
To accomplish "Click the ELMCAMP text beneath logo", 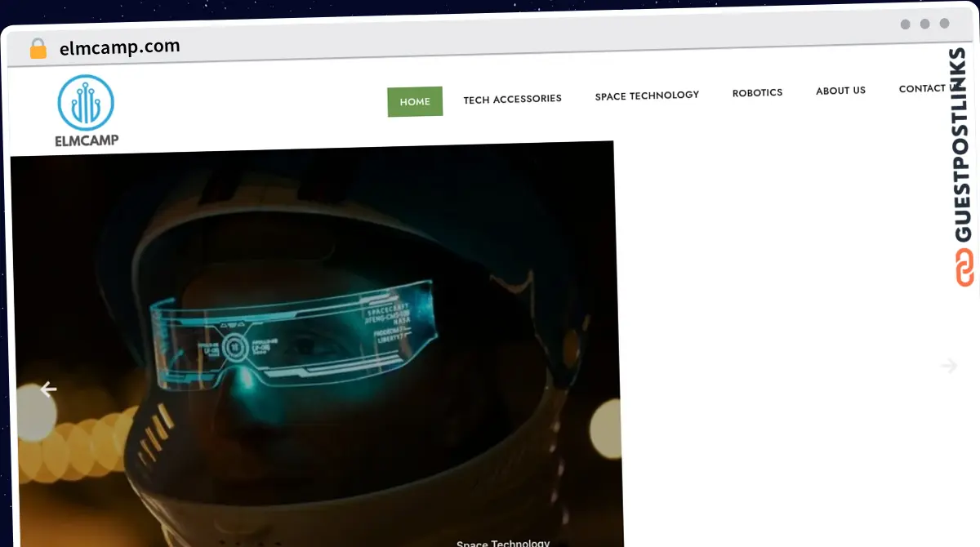I will [x=87, y=140].
